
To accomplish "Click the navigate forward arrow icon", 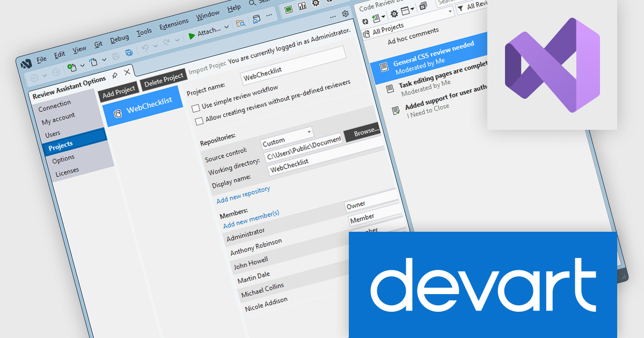I will 56,72.
